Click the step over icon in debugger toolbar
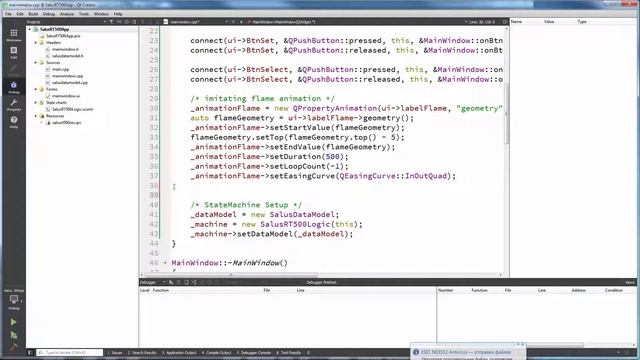The image size is (640, 360). click(187, 282)
